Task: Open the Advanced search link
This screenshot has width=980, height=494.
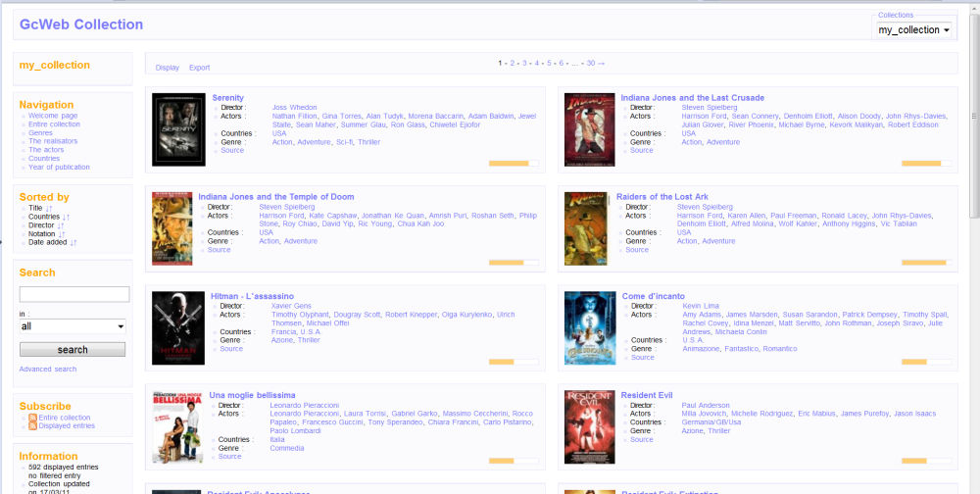Action: click(48, 369)
